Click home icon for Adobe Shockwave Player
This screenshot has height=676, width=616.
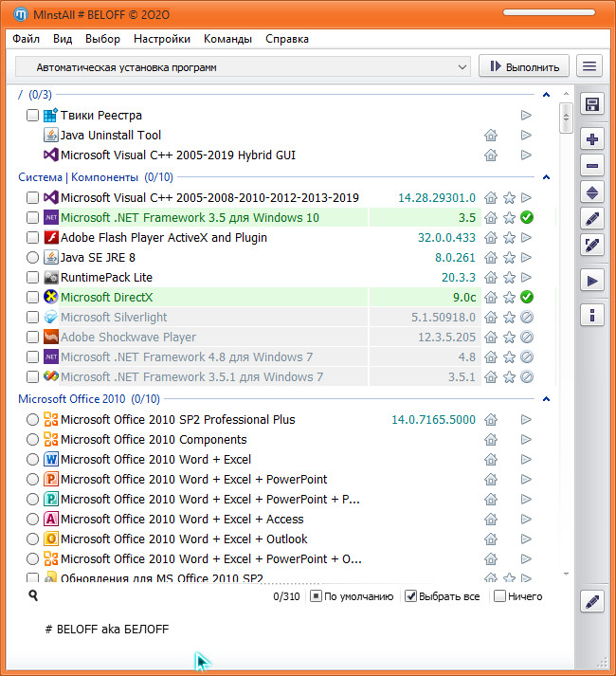click(x=491, y=338)
